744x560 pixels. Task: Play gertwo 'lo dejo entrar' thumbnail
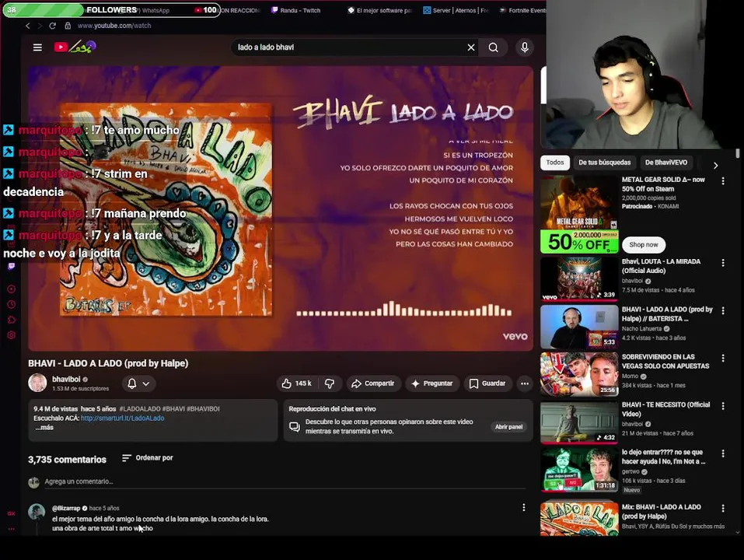click(579, 470)
